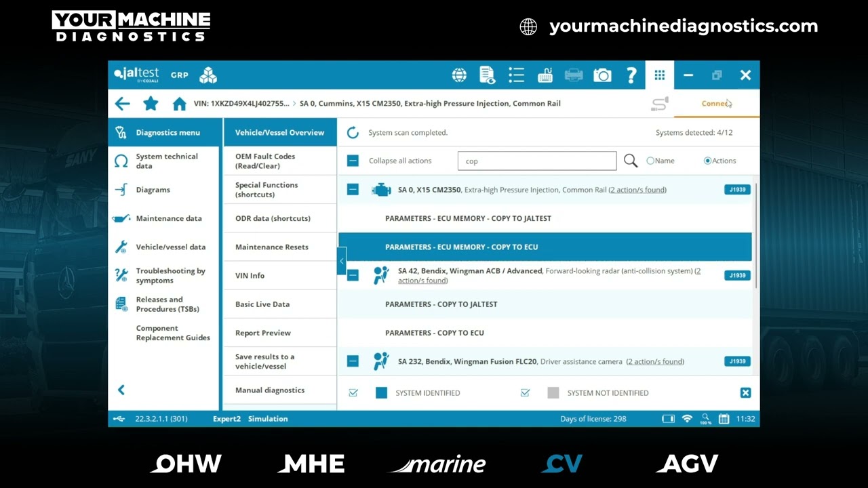Collapse the left sidebar with chevron
Screen dimensions: 868x488
121,390
